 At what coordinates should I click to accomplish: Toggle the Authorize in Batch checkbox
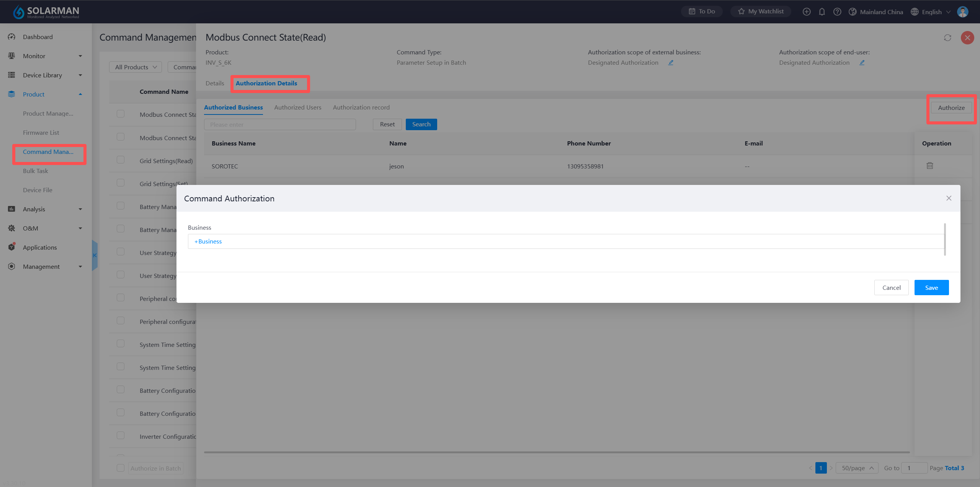click(121, 468)
